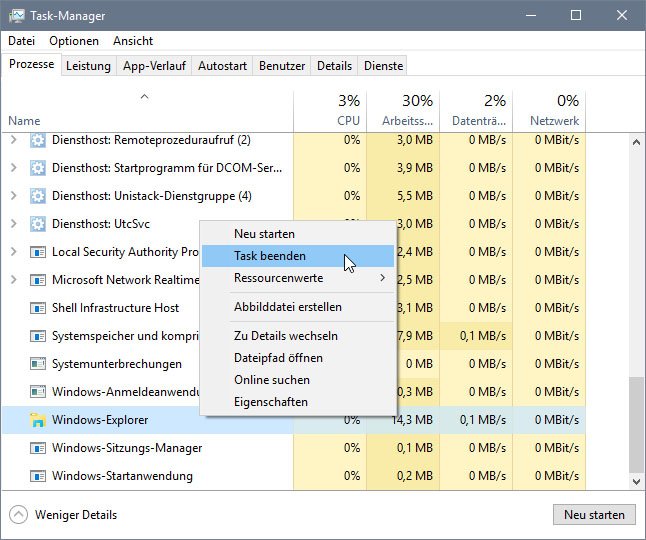Click the 5,5 MB memory value
Screen dimensions: 646x540
click(415, 196)
